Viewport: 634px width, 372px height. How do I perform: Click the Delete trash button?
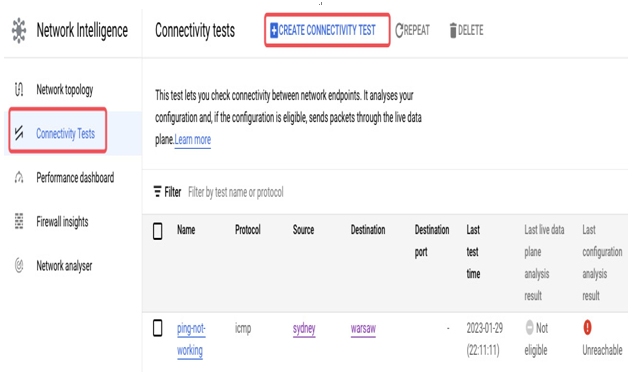point(466,30)
